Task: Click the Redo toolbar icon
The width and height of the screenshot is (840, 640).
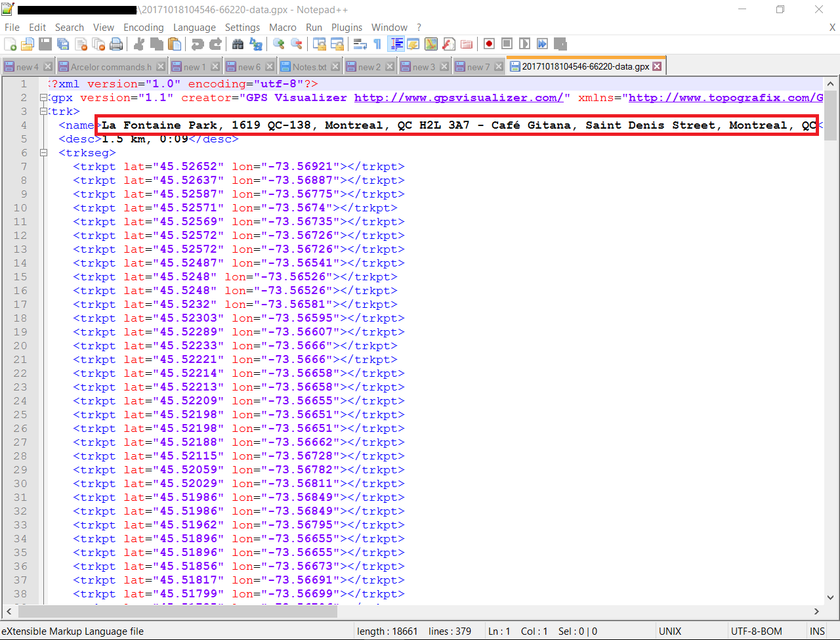Action: click(x=215, y=44)
